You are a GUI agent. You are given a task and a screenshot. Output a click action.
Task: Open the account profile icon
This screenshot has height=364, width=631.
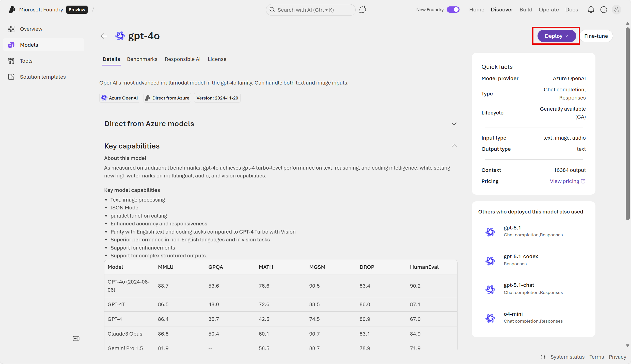click(x=617, y=9)
